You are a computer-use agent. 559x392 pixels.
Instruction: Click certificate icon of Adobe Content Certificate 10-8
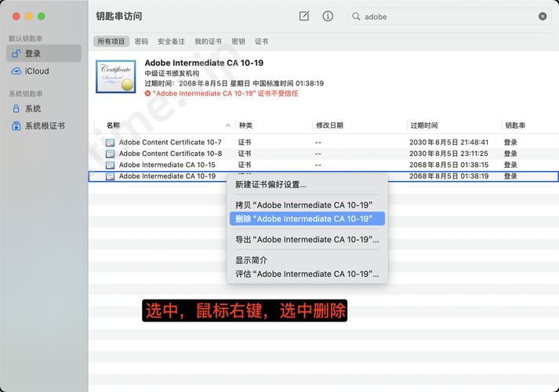click(111, 154)
